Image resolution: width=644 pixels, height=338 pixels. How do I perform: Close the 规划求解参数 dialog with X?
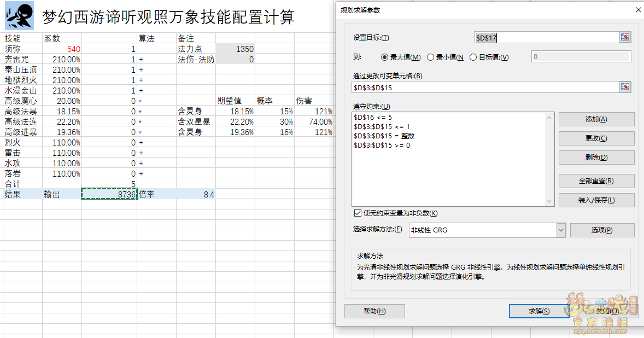(638, 9)
